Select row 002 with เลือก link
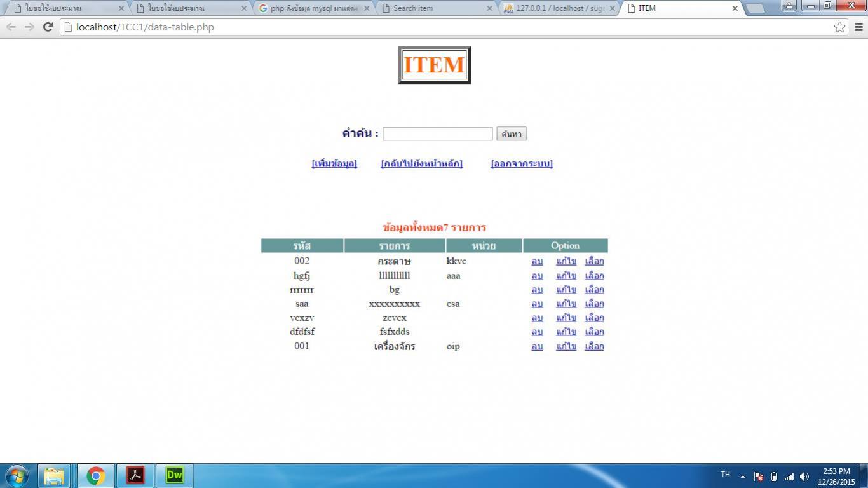Screen dimensions: 868x488 pos(594,261)
